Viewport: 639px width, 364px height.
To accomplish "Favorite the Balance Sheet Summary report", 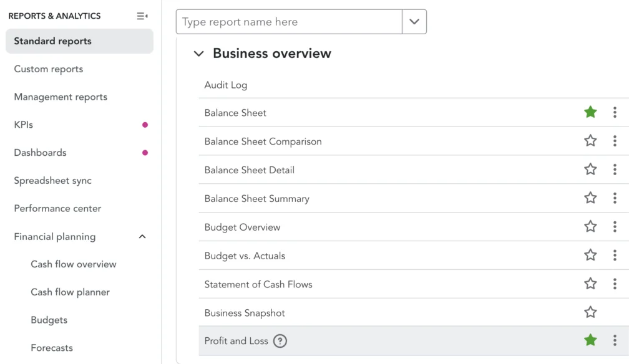I will click(590, 198).
